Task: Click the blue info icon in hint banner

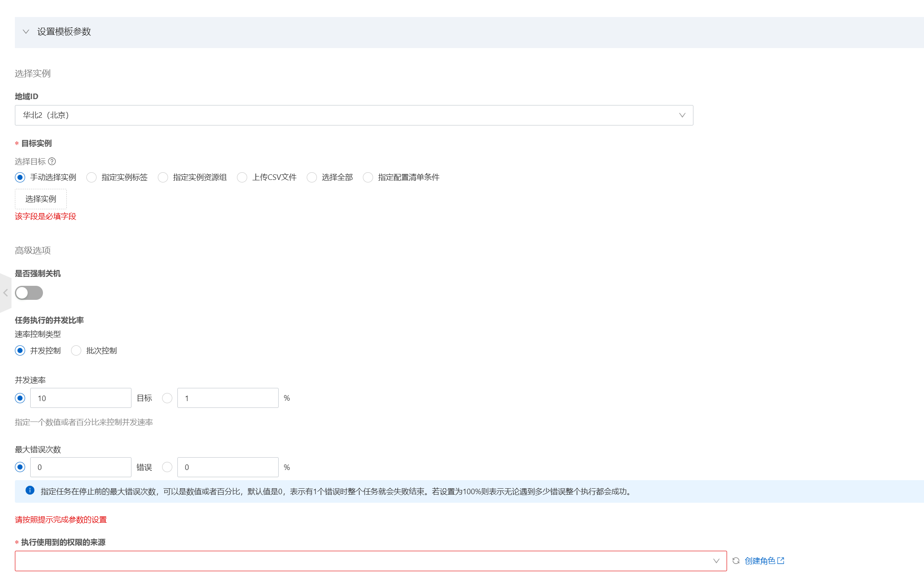Action: [x=30, y=490]
